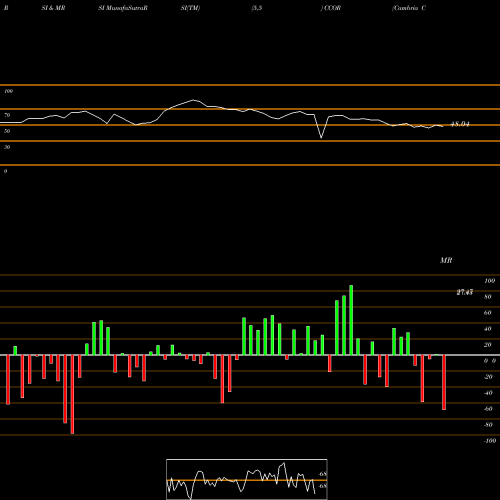Click the last red bar of the MR histogram

coord(444,382)
